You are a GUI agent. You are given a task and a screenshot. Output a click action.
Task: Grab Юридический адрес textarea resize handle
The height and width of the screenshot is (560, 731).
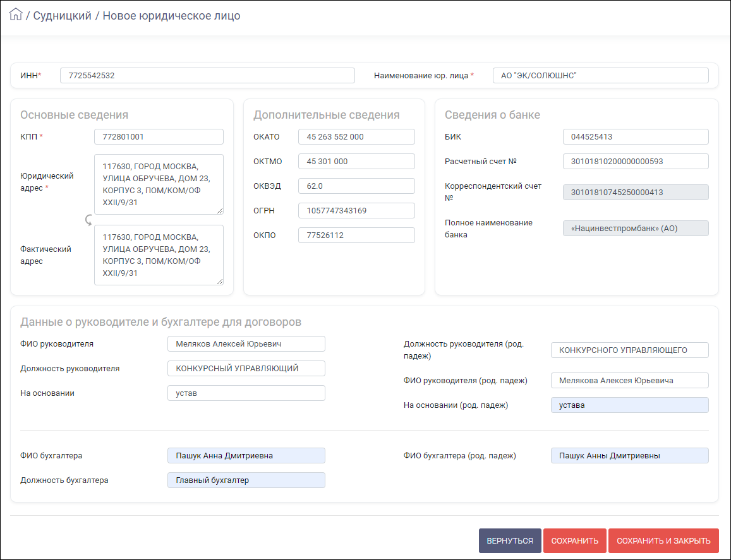click(220, 211)
